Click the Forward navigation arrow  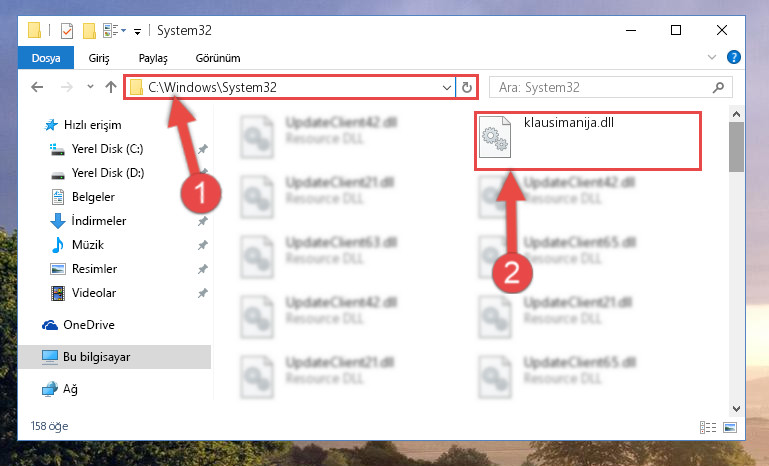66,87
